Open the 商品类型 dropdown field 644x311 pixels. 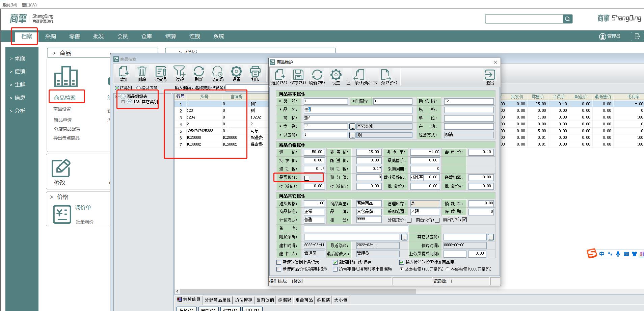click(369, 203)
